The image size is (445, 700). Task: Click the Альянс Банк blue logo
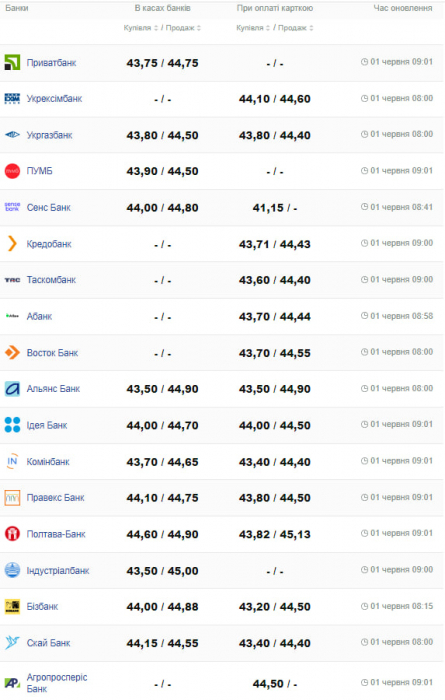(x=12, y=389)
